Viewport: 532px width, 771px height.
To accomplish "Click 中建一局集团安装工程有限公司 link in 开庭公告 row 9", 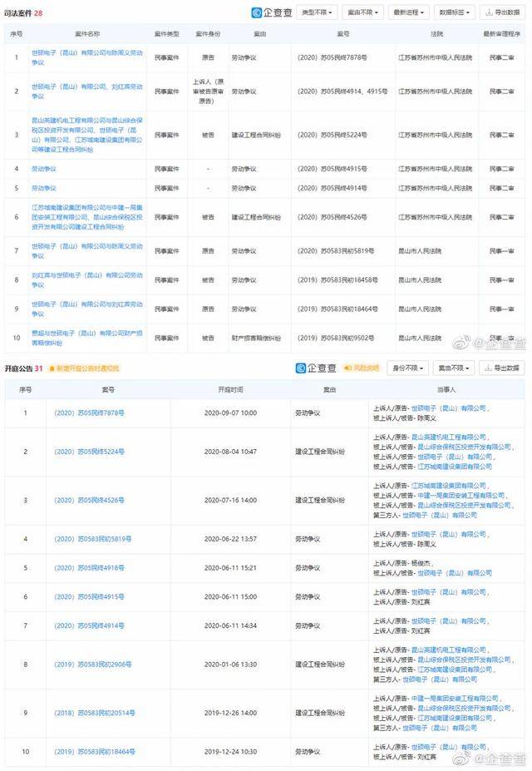I will point(455,699).
